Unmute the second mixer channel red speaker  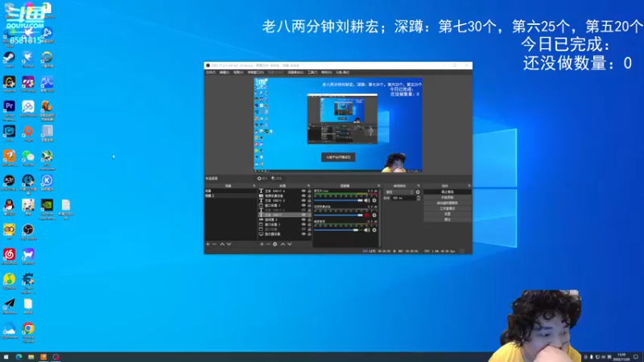pyautogui.click(x=367, y=215)
